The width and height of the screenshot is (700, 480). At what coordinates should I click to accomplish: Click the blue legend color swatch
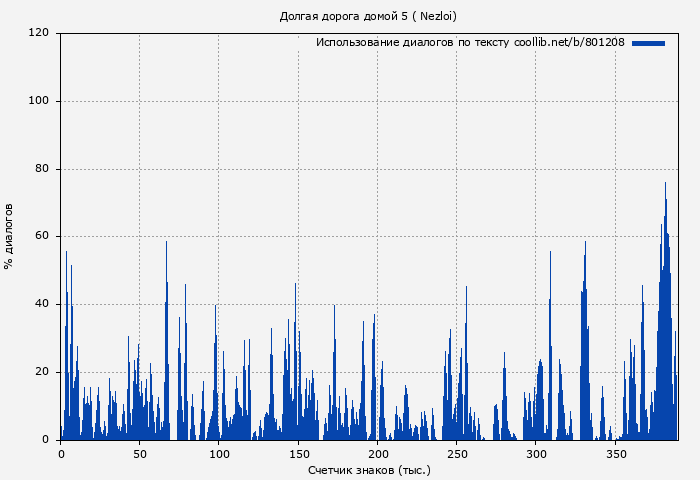648,43
